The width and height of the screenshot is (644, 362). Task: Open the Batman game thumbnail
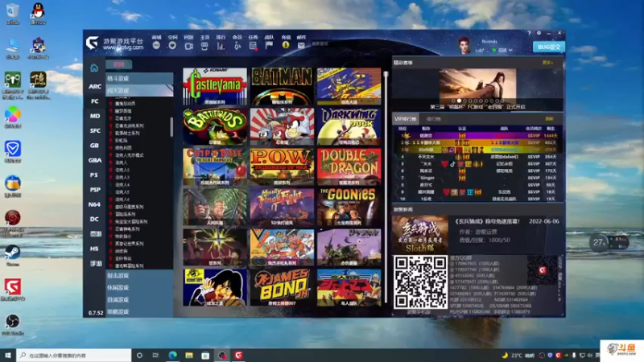click(x=282, y=86)
